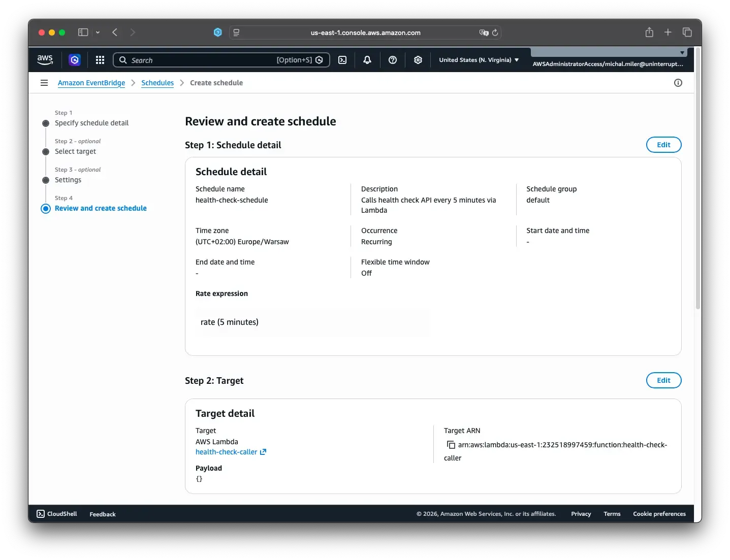Click the Recurring occurrence value
730x560 pixels.
(x=376, y=242)
